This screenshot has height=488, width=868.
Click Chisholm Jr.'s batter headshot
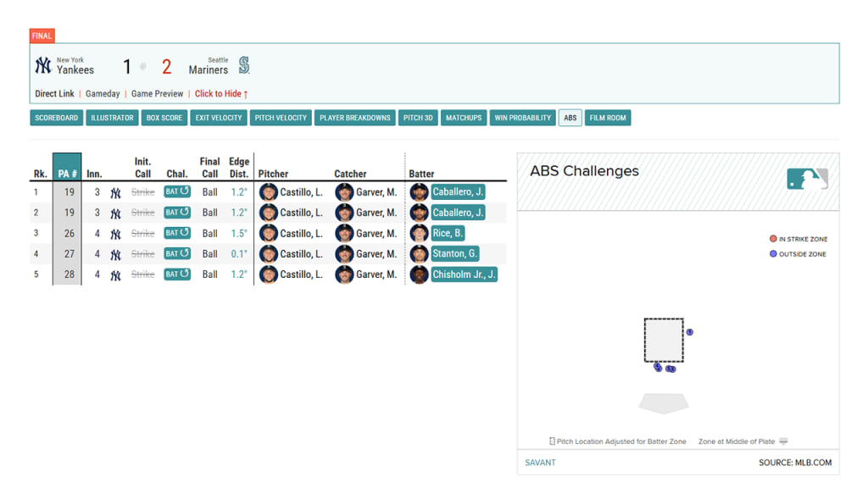(x=419, y=274)
